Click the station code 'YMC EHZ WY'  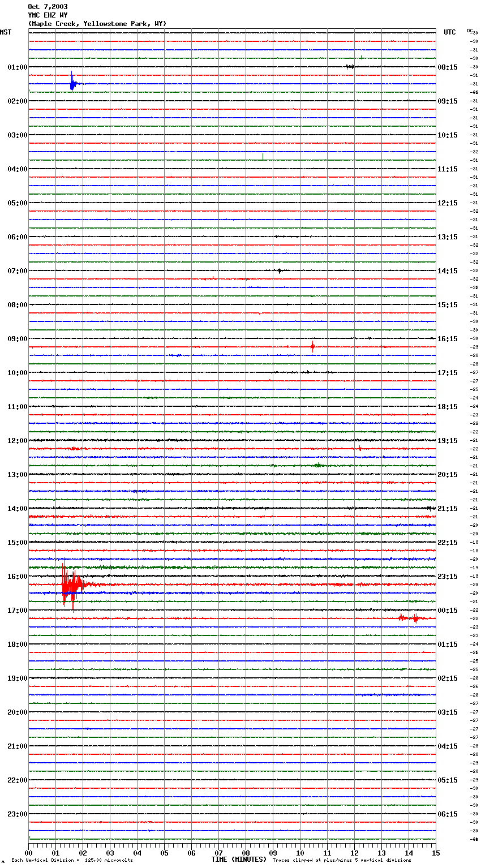tap(48, 15)
